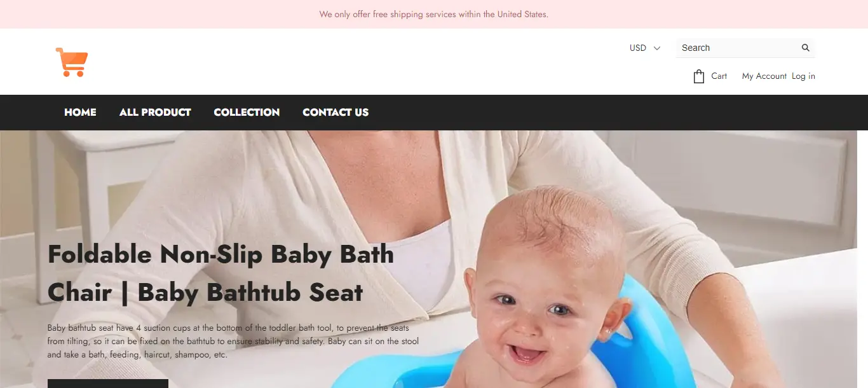Focus the Search text field
Image resolution: width=868 pixels, height=388 pixels.
coord(737,48)
